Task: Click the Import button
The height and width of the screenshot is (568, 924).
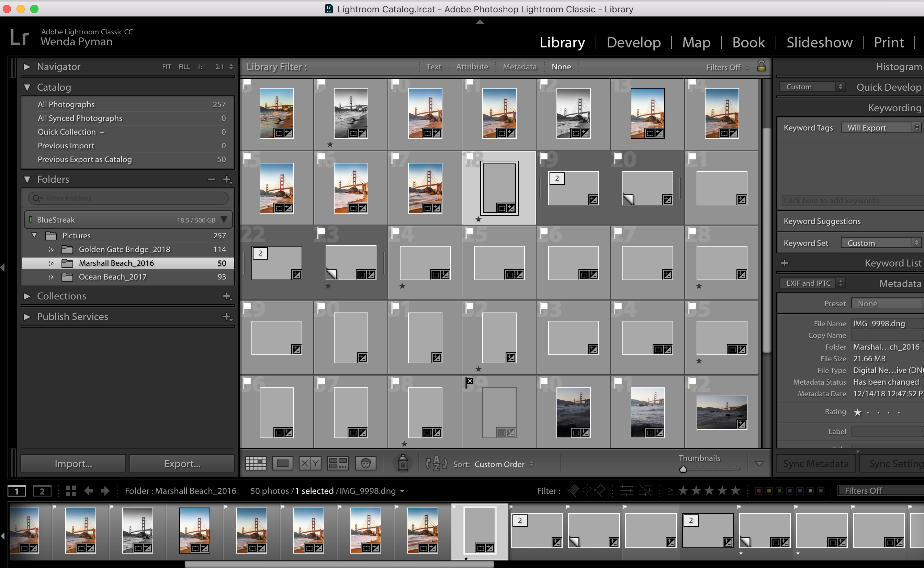Action: pyautogui.click(x=73, y=464)
